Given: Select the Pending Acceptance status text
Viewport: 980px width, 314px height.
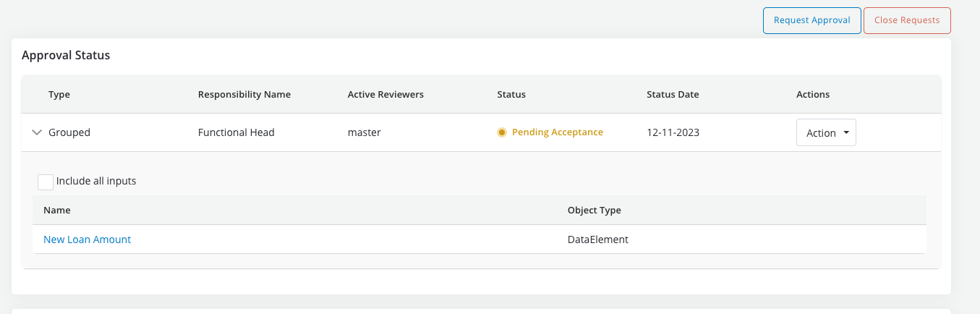Looking at the screenshot, I should tap(557, 132).
